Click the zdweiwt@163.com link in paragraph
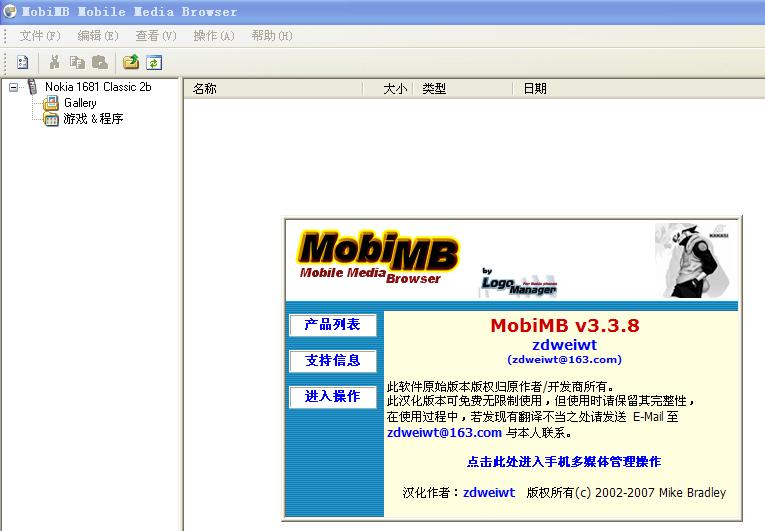This screenshot has width=765, height=531. (444, 433)
